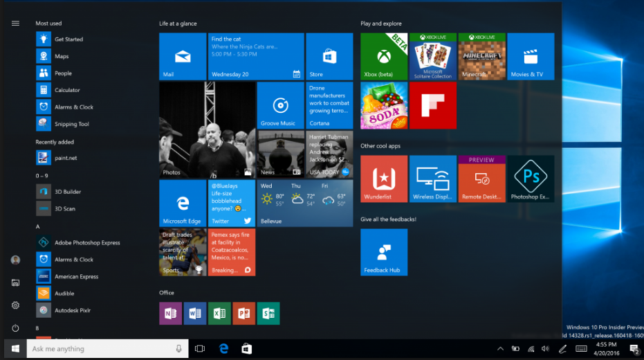The image size is (644, 360).
Task: Launch the Minecraft tile
Action: pyautogui.click(x=481, y=56)
